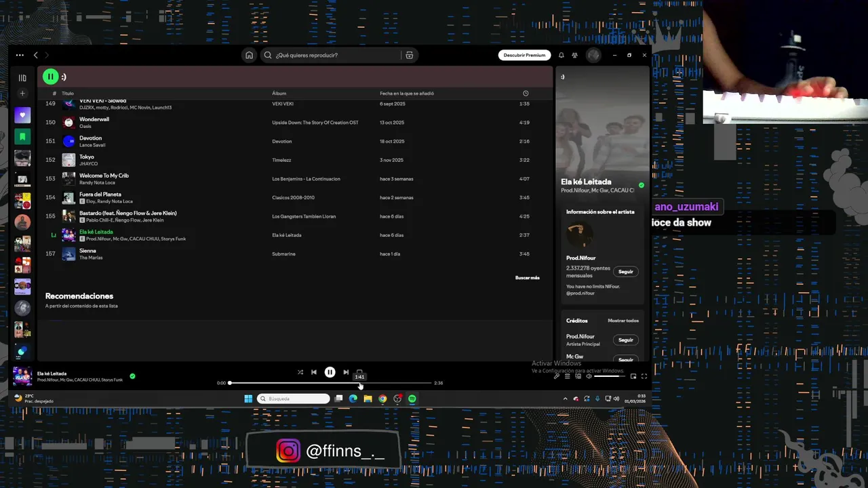Open friend activity icon
868x488 pixels.
[574, 55]
